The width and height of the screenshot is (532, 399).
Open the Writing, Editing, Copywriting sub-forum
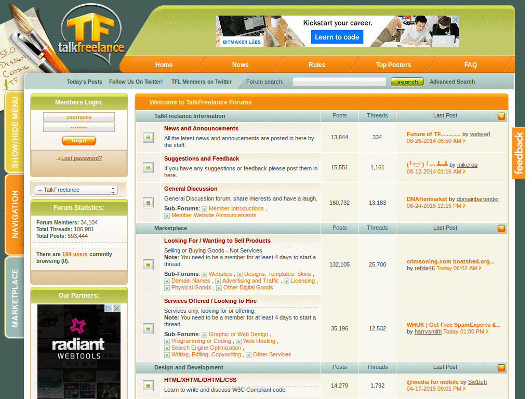coord(206,354)
